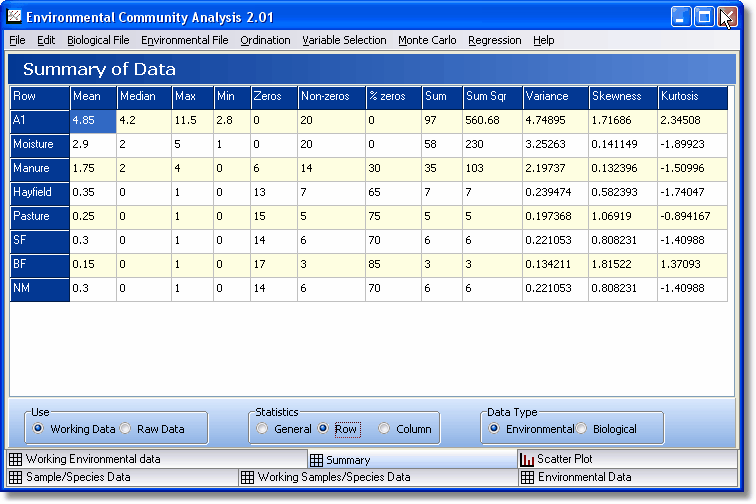Viewport: 756px width, 504px height.
Task: Close the Environmental Community Analysis window
Action: (x=727, y=17)
